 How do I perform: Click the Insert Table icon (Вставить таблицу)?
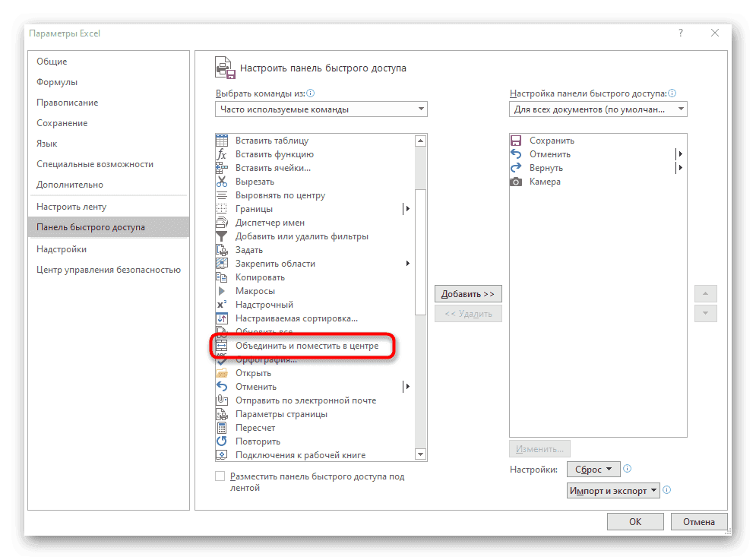point(222,141)
